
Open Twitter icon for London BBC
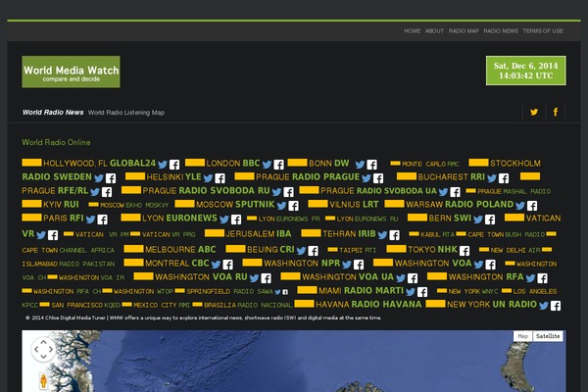coord(267,165)
